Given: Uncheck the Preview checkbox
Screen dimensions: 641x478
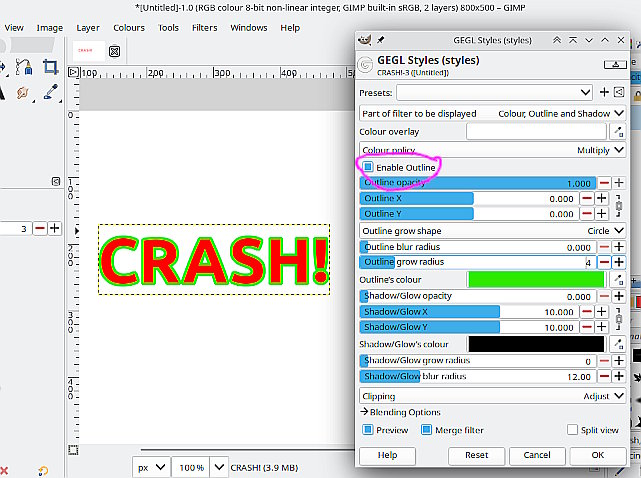Looking at the screenshot, I should (x=368, y=430).
